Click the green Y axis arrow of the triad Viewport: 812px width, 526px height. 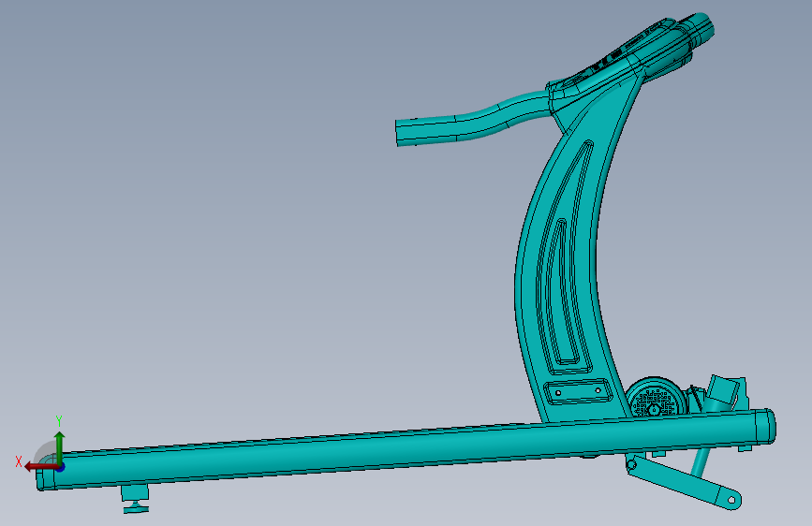click(60, 447)
